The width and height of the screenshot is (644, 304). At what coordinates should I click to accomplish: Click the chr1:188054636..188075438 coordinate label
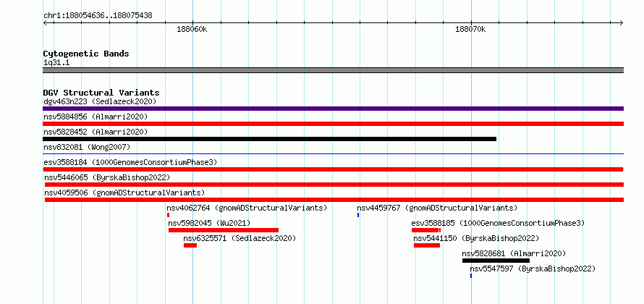coord(98,16)
